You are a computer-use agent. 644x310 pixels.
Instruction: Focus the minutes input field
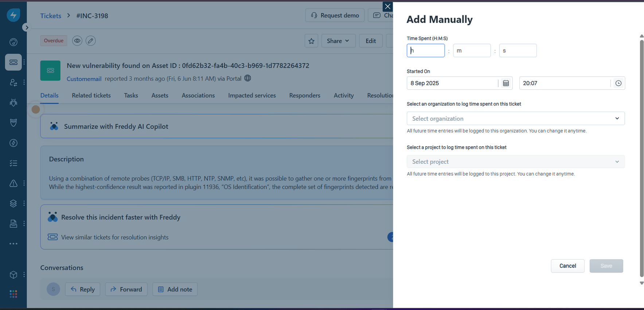[472, 51]
